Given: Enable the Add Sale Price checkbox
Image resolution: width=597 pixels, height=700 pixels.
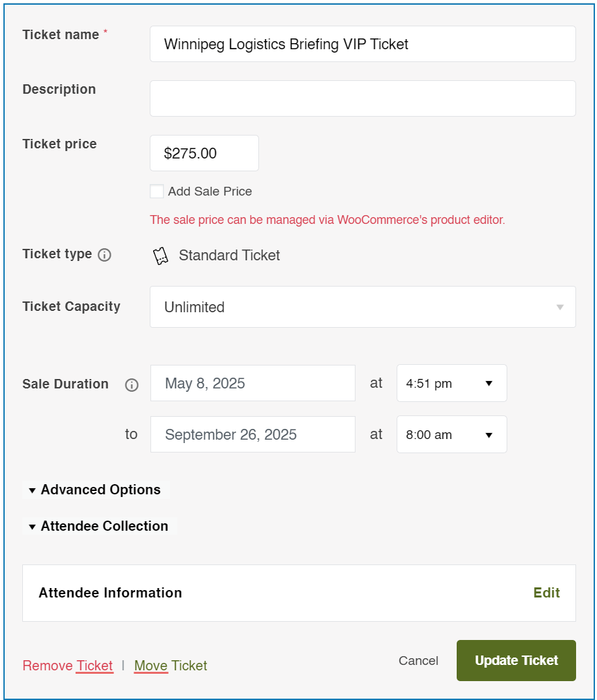Looking at the screenshot, I should click(157, 191).
